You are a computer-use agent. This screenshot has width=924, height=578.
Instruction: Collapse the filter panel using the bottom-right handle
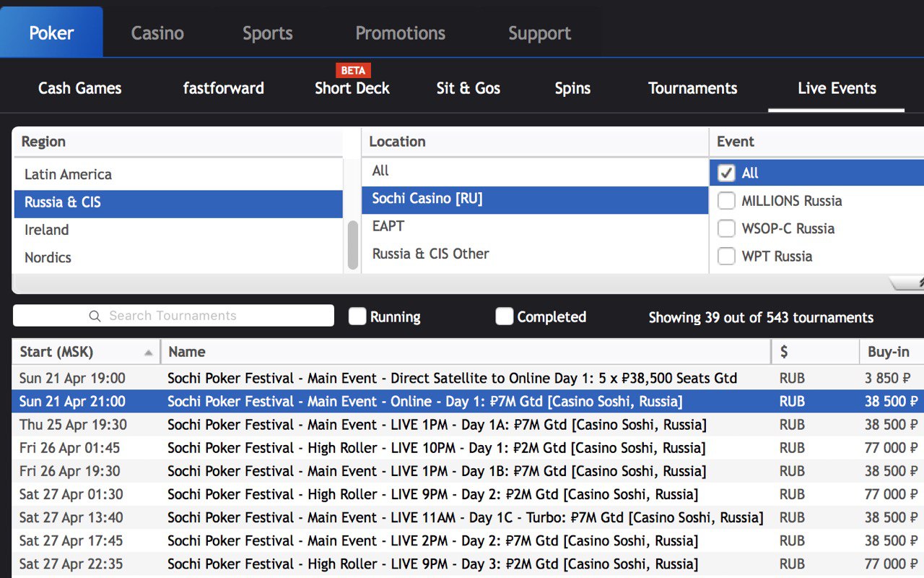click(910, 283)
